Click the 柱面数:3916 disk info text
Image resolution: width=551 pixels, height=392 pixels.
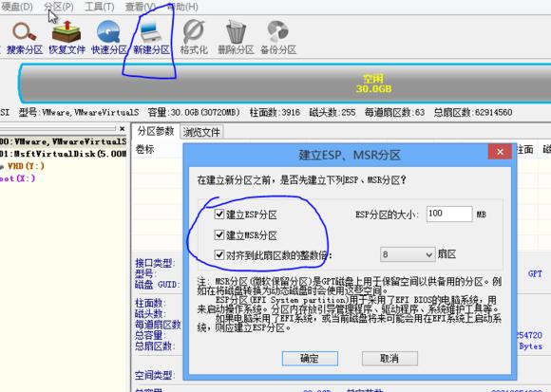[x=275, y=112]
